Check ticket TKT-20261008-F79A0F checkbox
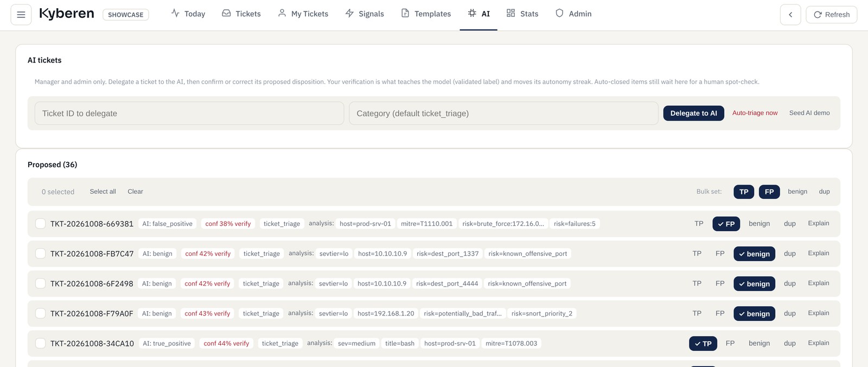The image size is (868, 367). pos(40,313)
